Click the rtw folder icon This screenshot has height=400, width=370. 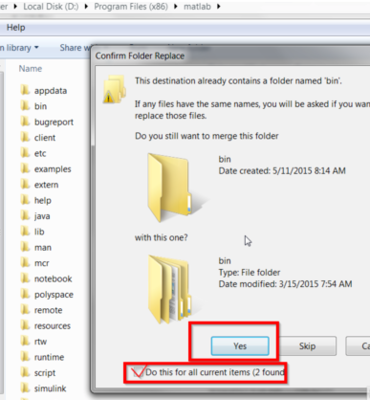pos(25,341)
